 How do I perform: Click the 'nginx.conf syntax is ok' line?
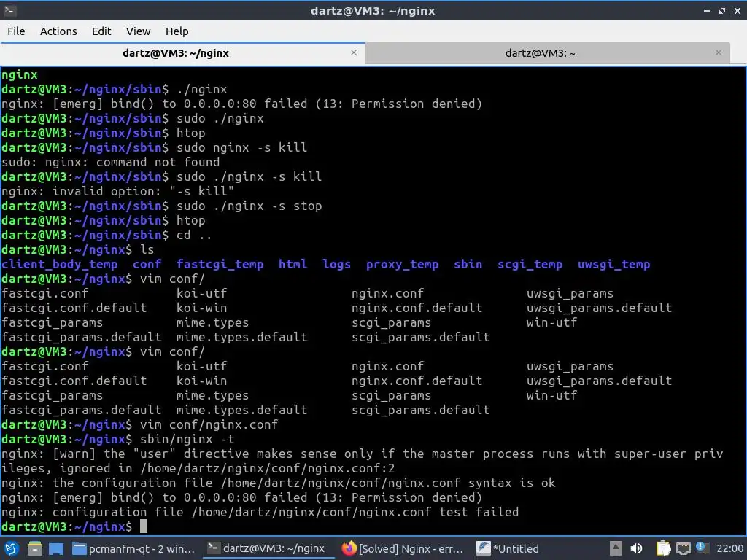[278, 483]
